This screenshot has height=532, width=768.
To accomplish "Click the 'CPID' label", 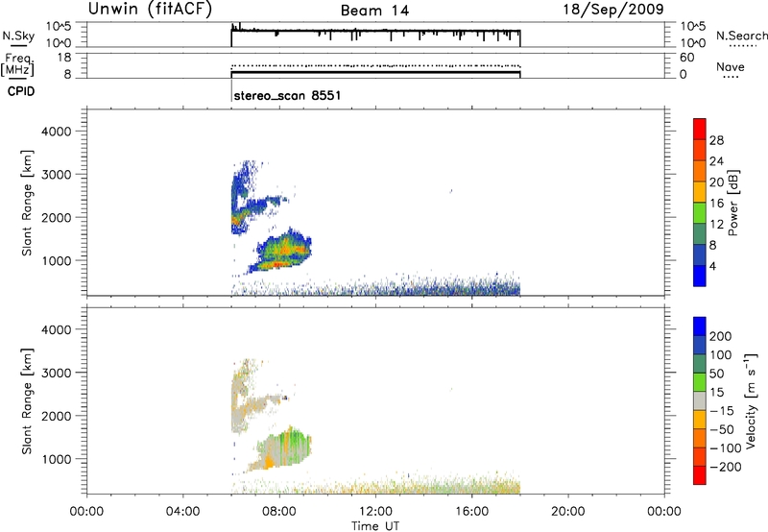I will [21, 91].
